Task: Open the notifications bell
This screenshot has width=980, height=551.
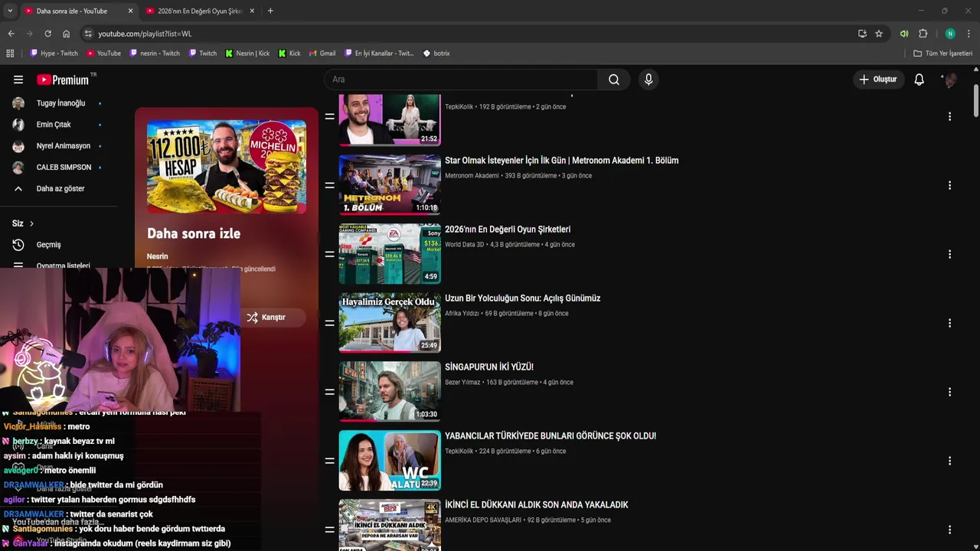Action: click(919, 80)
